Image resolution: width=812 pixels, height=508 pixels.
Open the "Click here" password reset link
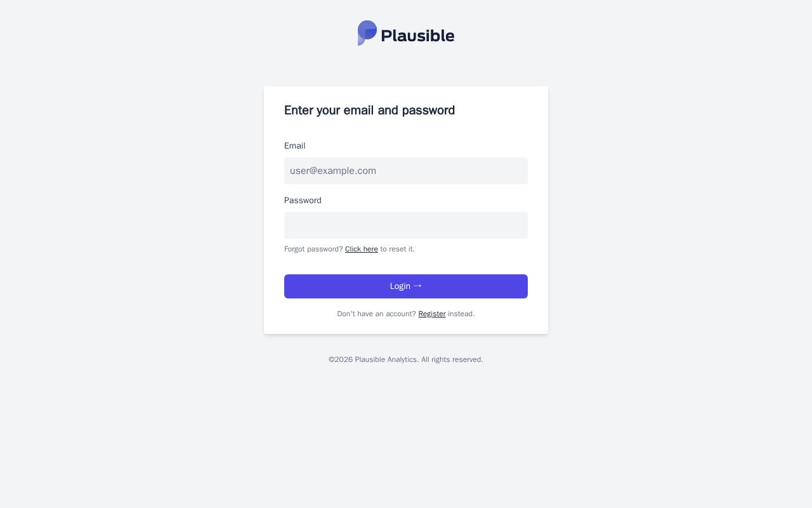(362, 249)
